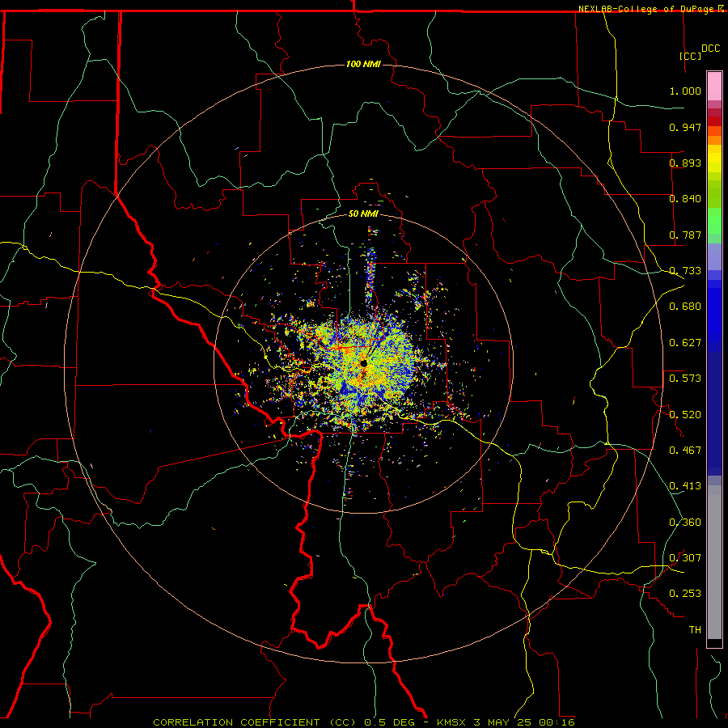
Task: Click the black radar site dot at center
Action: pyautogui.click(x=363, y=363)
